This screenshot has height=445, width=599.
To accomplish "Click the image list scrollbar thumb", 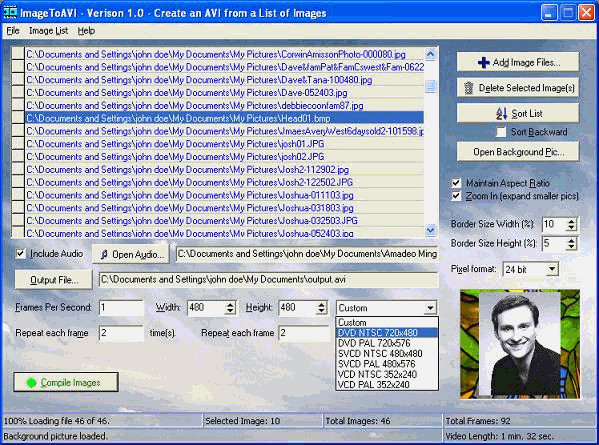I will [x=431, y=86].
